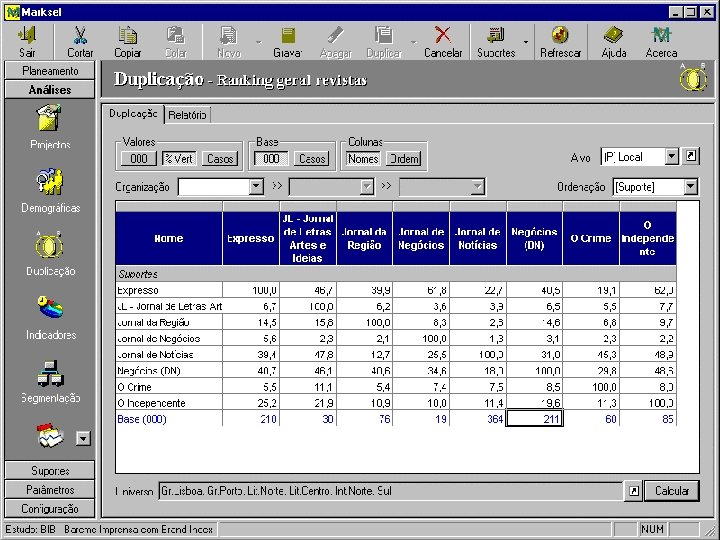Click the Duplicação circles icon in header
This screenshot has width=720, height=540.
pyautogui.click(x=692, y=78)
